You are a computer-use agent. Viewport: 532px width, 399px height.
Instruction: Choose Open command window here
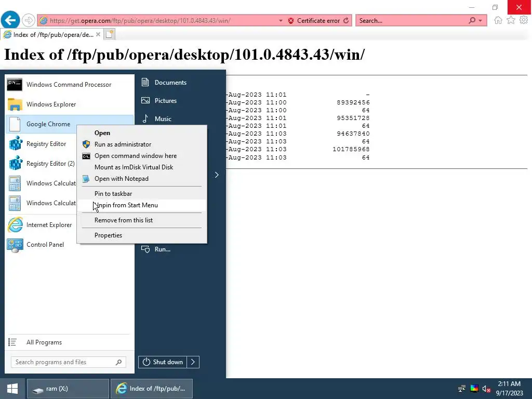pos(142,156)
